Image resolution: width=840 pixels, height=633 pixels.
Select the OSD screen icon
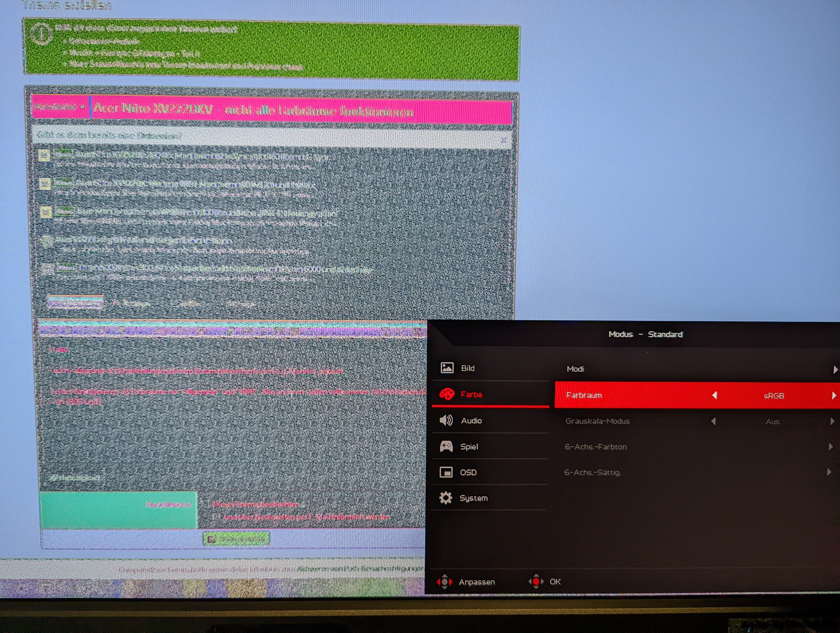coord(446,472)
